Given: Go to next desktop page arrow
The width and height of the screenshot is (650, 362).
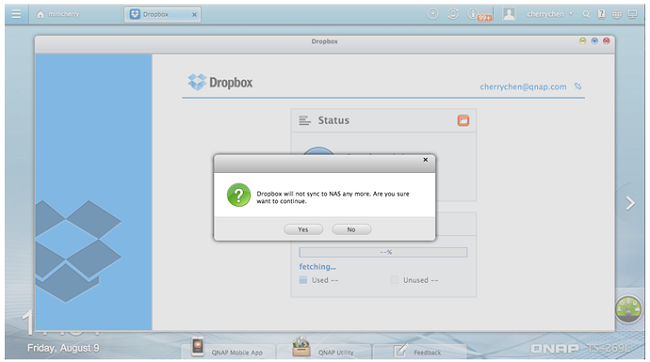Looking at the screenshot, I should coord(631,203).
